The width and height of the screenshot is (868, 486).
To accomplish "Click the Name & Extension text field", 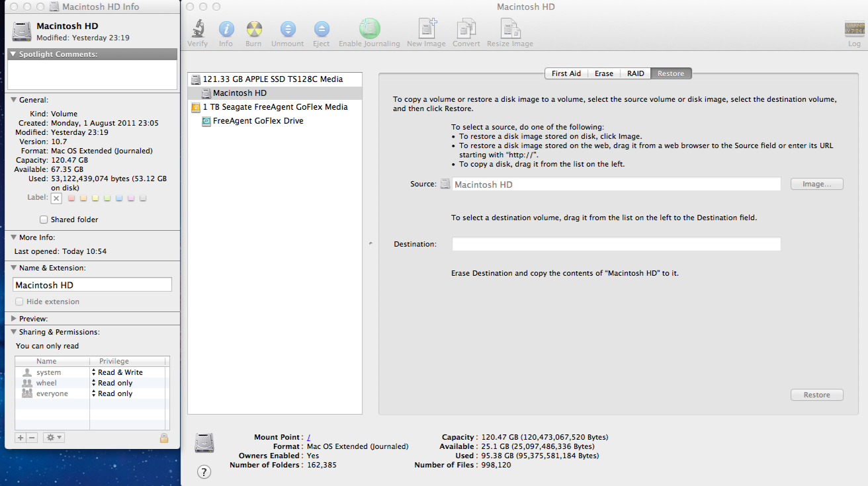I will (93, 285).
